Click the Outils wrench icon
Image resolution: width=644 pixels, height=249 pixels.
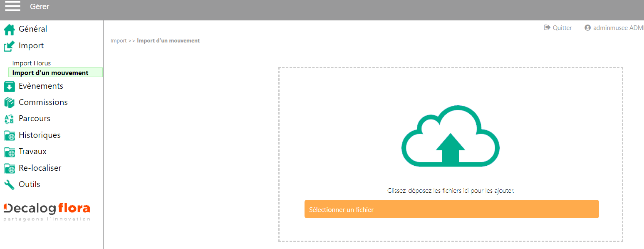[x=9, y=184]
